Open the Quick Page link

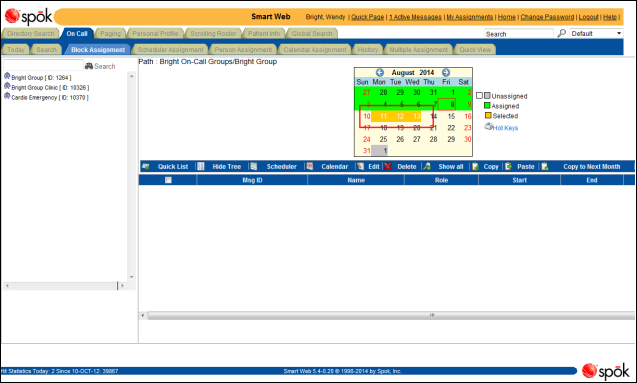[368, 17]
